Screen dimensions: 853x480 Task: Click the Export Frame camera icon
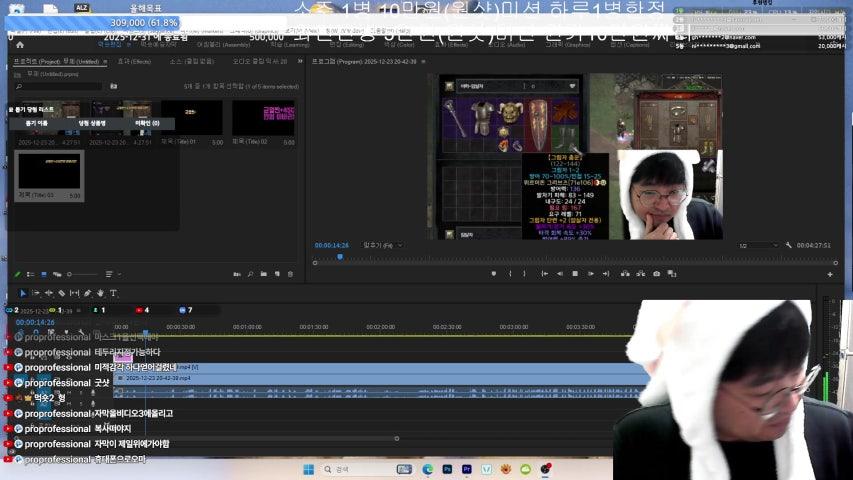656,274
